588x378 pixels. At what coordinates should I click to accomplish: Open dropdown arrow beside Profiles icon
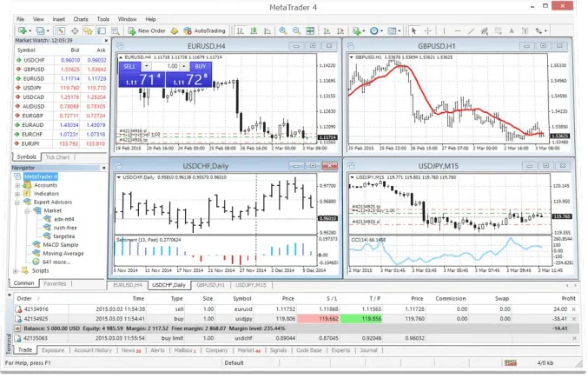(x=48, y=31)
